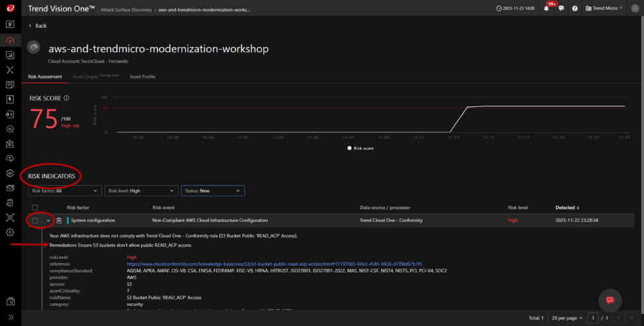Open notifications bell with 99+ badge
Image resolution: width=644 pixels, height=326 pixels.
[x=547, y=8]
